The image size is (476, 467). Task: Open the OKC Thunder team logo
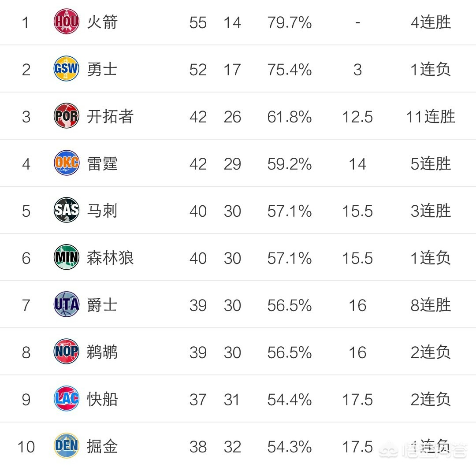point(67,163)
